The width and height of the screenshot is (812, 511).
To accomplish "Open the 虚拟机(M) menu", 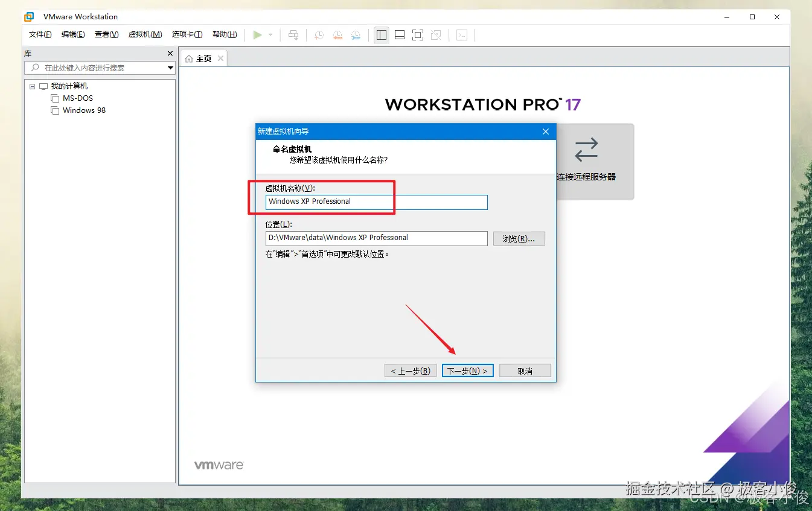I will pos(145,34).
